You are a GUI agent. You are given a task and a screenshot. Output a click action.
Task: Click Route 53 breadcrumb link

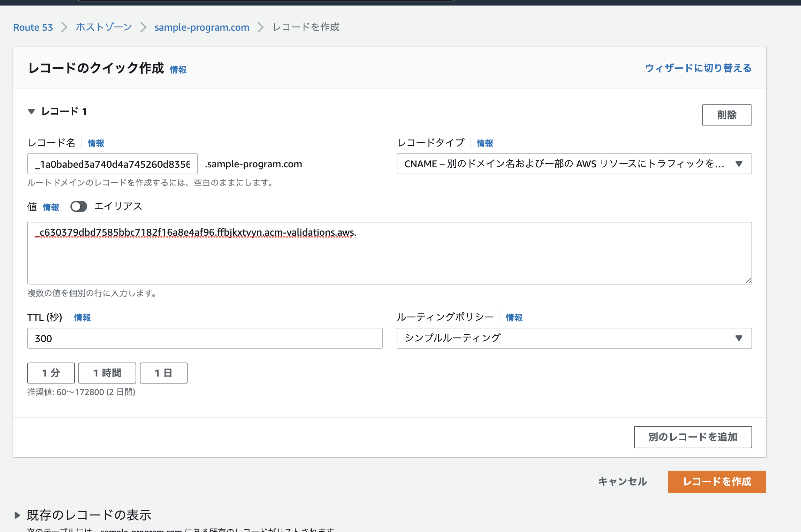point(33,27)
